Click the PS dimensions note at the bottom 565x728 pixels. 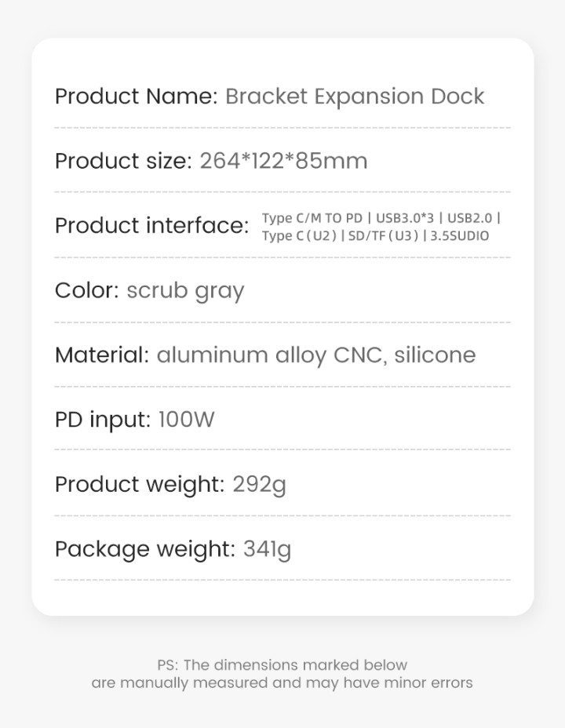pos(282,674)
